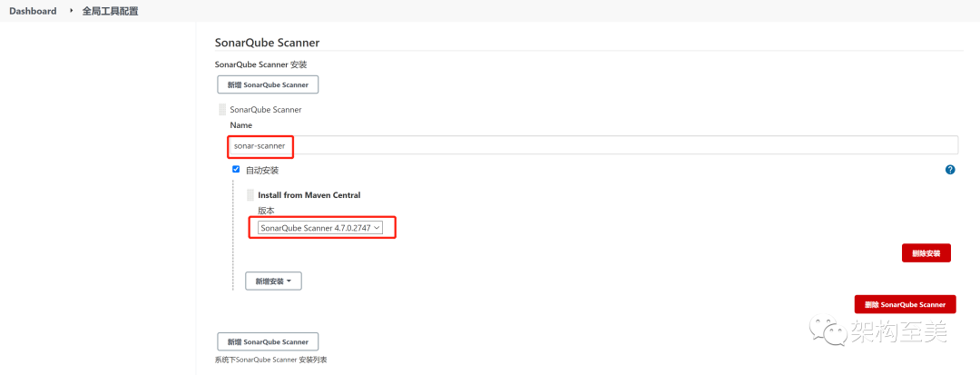This screenshot has width=980, height=375.
Task: Expand the 新增安装 dropdown button
Action: point(274,281)
